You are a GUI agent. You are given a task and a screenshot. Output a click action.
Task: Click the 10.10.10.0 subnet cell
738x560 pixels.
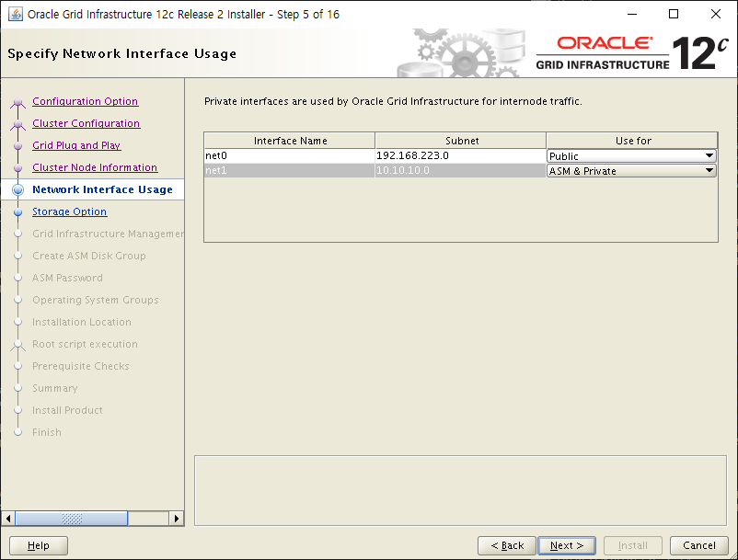coord(461,170)
